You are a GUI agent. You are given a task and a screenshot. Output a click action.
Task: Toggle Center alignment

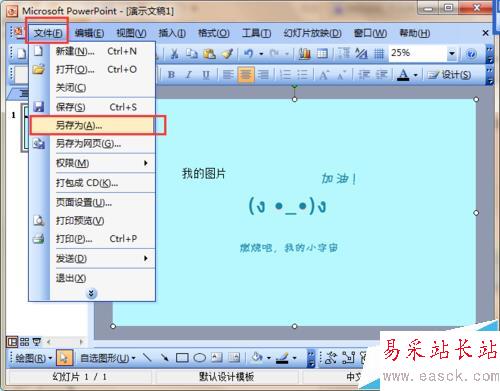pos(246,75)
